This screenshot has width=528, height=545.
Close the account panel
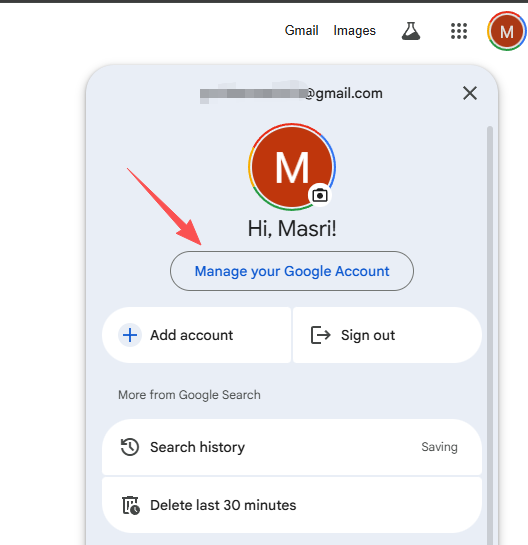pyautogui.click(x=470, y=93)
